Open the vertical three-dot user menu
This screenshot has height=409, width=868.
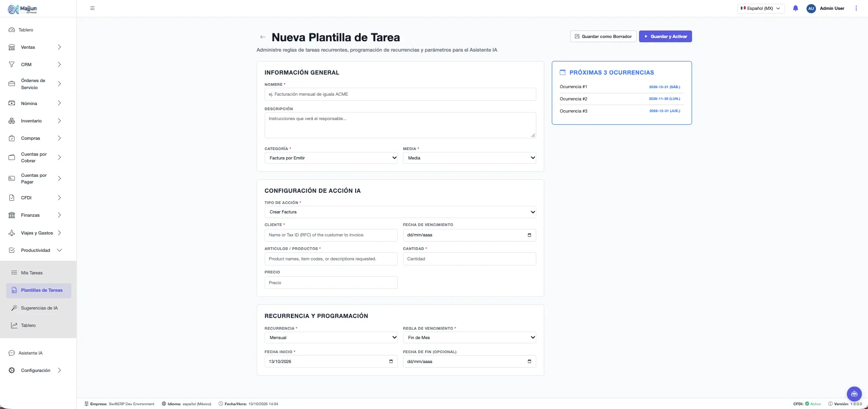(856, 8)
